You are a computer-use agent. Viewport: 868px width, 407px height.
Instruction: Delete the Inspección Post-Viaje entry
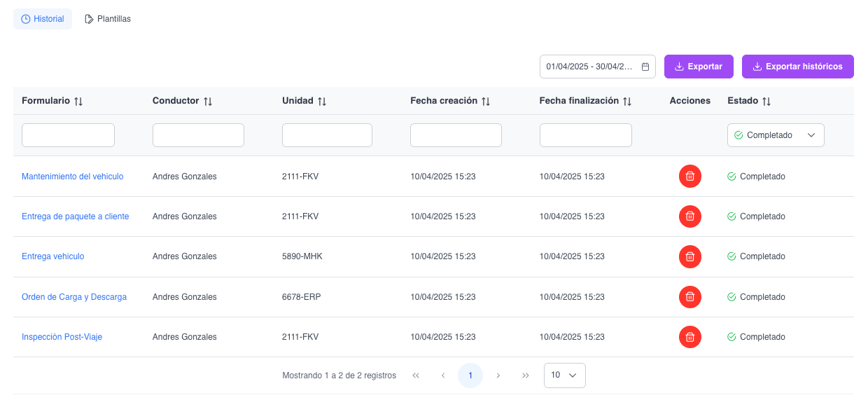click(x=689, y=337)
